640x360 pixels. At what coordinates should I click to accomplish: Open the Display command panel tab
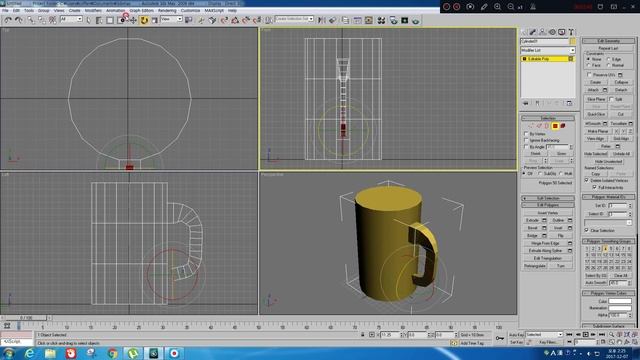562,32
